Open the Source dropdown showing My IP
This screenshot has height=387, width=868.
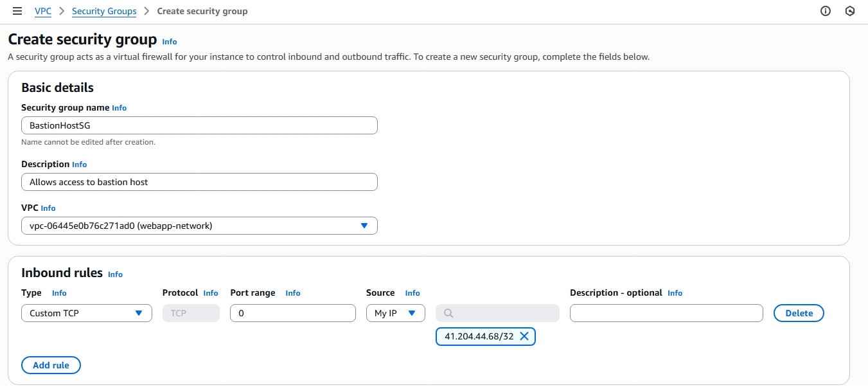coord(395,313)
